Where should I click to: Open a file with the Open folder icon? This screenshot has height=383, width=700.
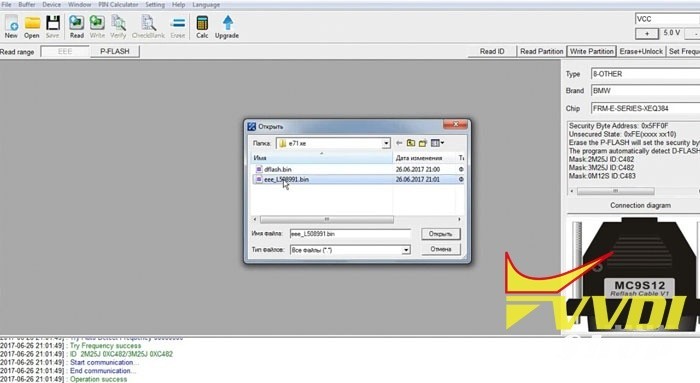click(x=32, y=26)
